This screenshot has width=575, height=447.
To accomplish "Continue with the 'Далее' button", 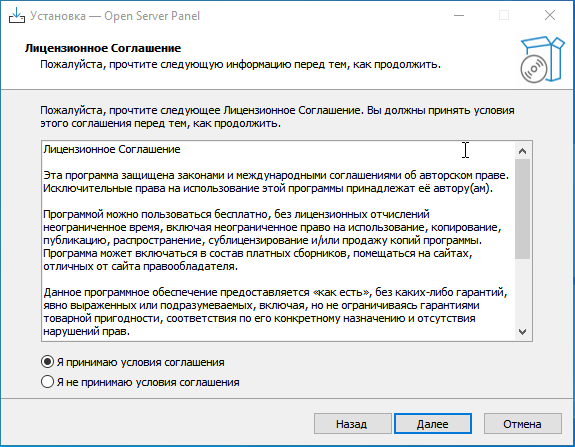I will click(433, 424).
